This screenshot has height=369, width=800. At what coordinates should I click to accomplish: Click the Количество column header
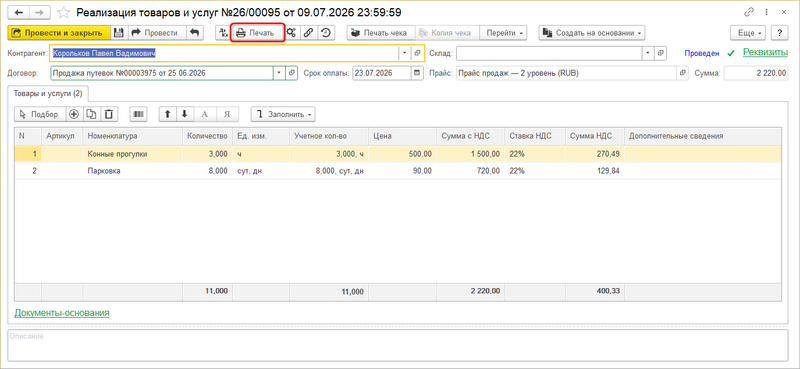pyautogui.click(x=207, y=136)
